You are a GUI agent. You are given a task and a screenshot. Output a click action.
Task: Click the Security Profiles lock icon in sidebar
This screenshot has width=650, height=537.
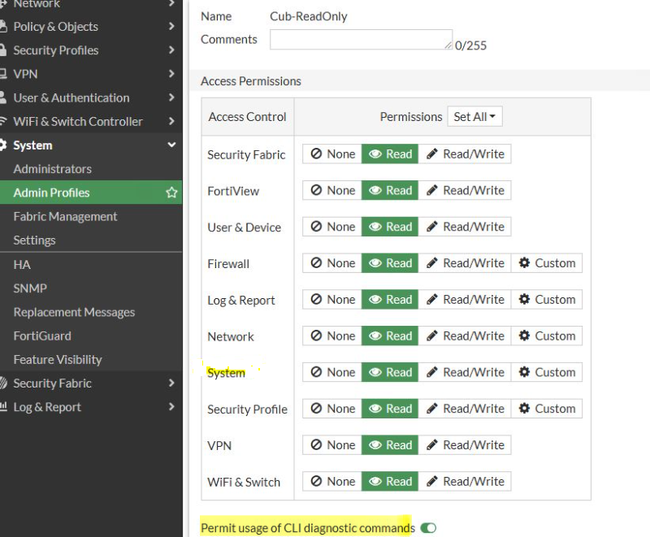coord(6,51)
